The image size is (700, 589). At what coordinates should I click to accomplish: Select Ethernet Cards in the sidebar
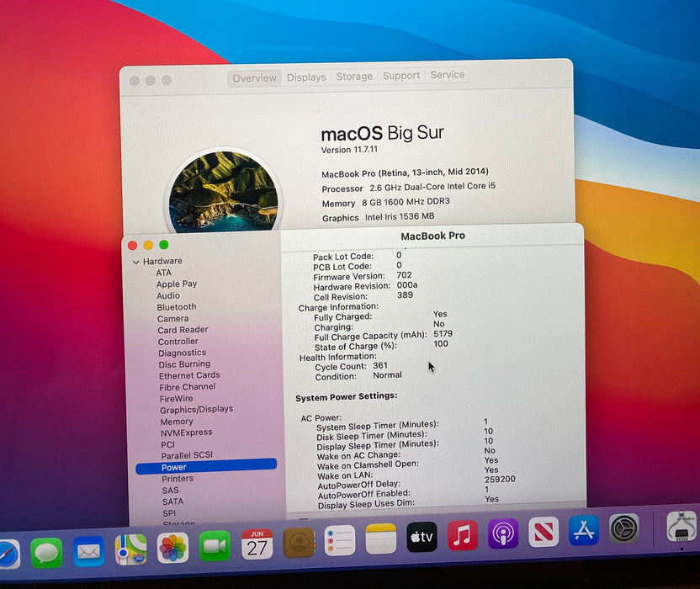point(189,375)
